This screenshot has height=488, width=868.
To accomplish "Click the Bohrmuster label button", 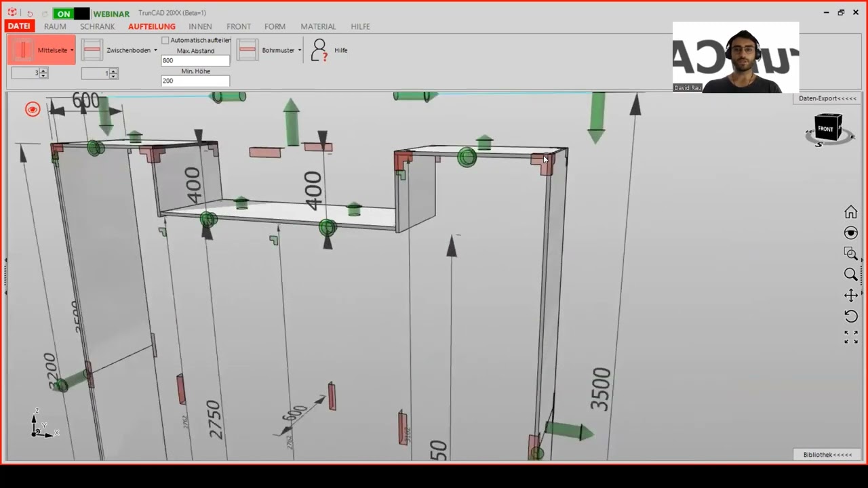I will click(x=278, y=50).
